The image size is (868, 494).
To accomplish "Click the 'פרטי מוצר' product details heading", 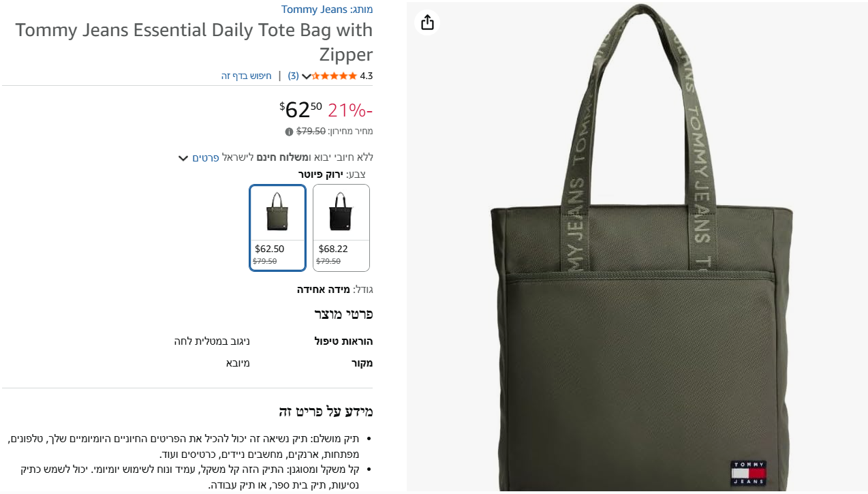I will [x=343, y=314].
